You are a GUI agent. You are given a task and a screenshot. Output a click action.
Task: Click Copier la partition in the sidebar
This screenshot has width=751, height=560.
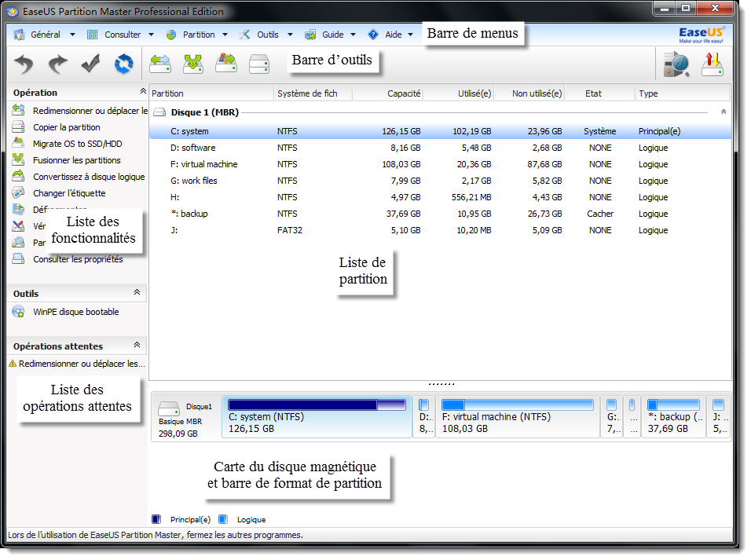point(66,127)
